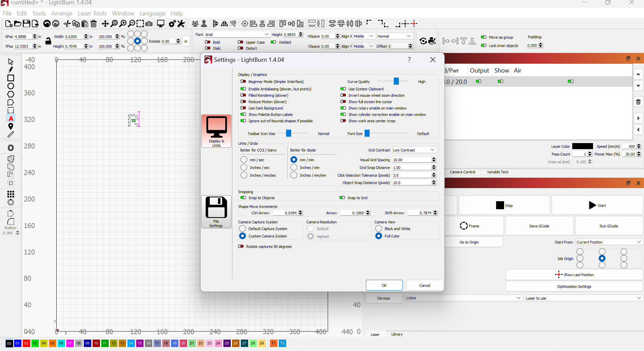Screen dimensions: 644x351
Task: Switch to the Variable Text tab
Action: (498, 172)
